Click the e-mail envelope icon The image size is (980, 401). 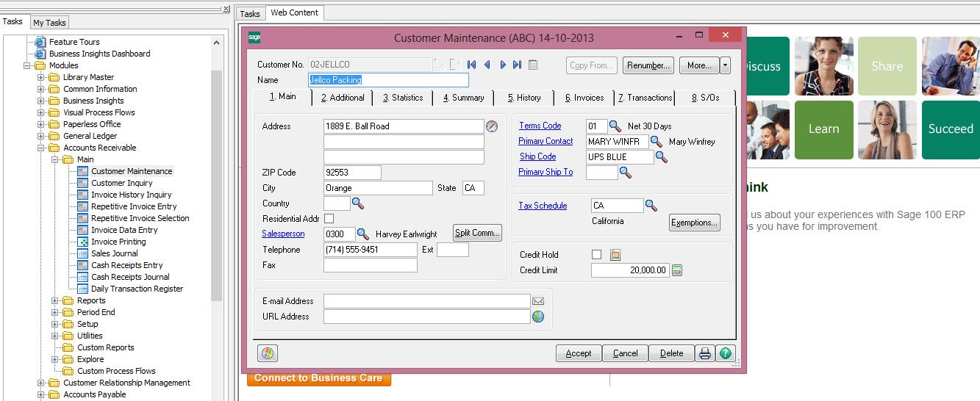coord(538,301)
